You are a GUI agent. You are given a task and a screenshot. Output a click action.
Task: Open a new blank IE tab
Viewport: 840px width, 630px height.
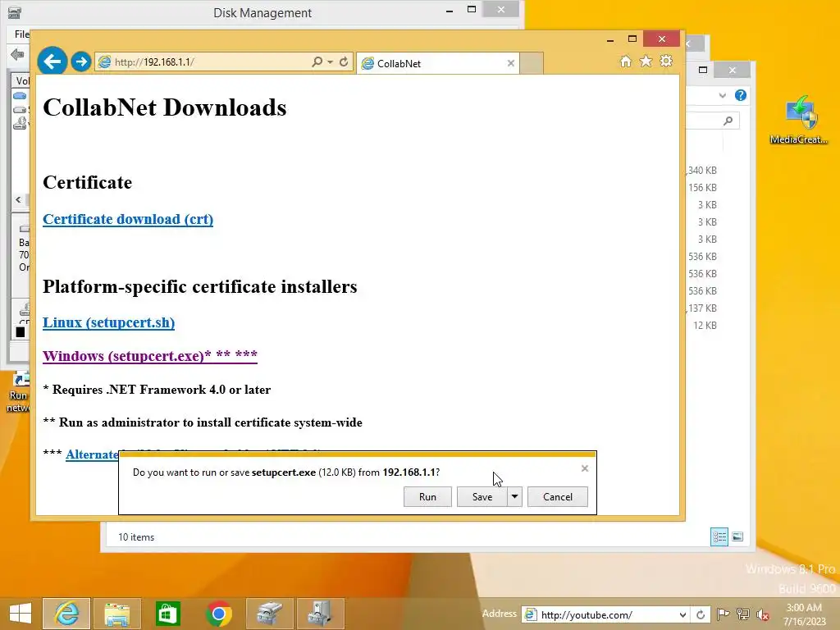coord(532,63)
